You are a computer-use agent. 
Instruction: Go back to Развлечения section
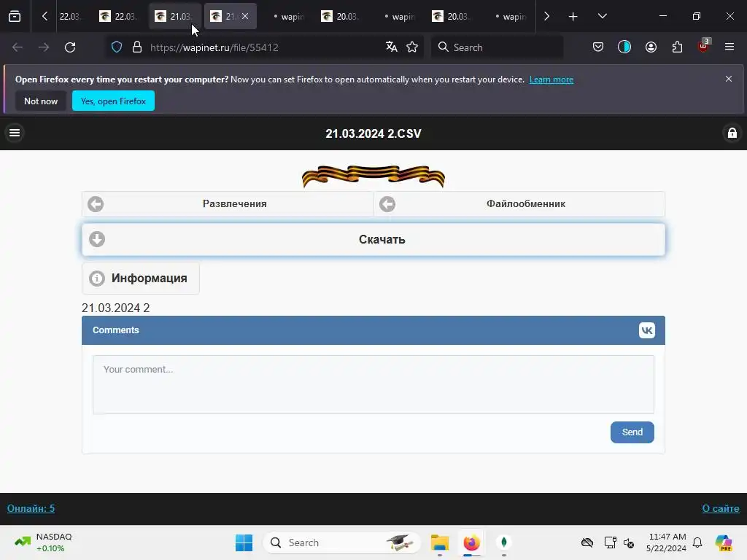click(228, 204)
